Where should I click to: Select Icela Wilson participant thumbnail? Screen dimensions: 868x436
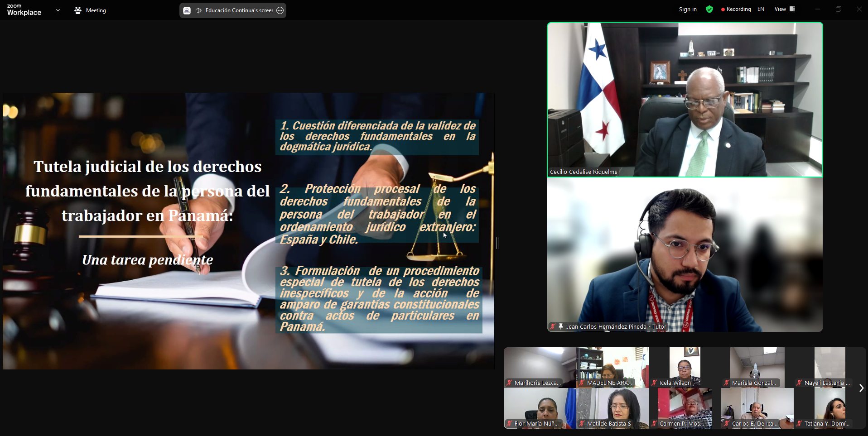(x=685, y=368)
